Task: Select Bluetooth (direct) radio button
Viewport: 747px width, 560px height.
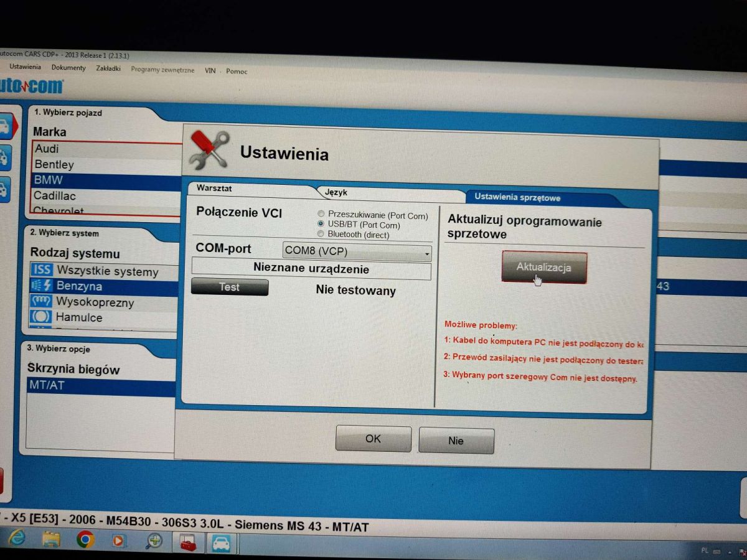Action: 321,234
